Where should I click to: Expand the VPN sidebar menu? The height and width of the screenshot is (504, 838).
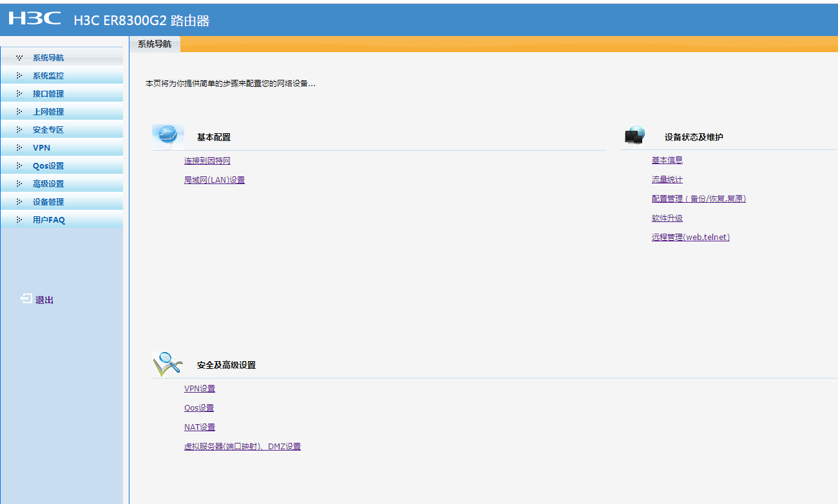61,148
